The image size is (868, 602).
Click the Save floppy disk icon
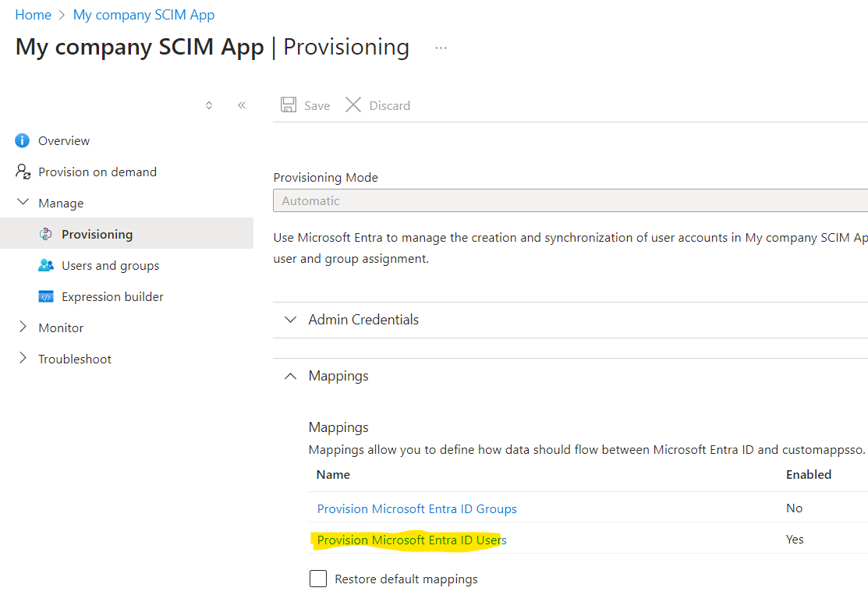pos(289,104)
